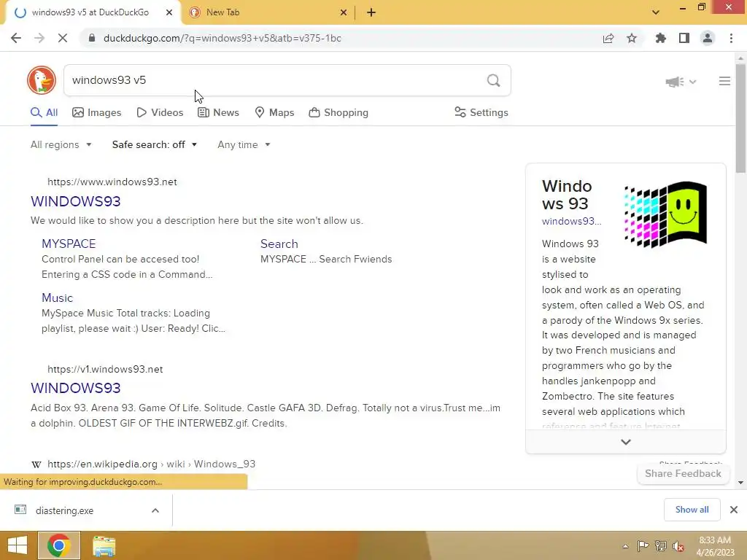Click the Windows 93 smiley logo image

[x=665, y=215]
